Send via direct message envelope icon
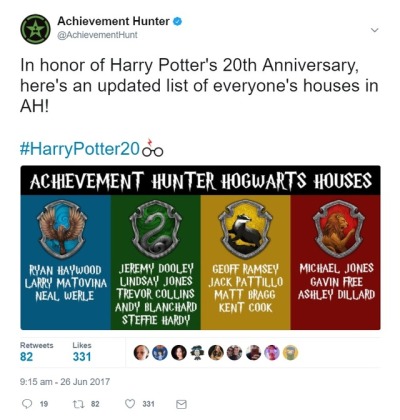Viewport: 400px width, 420px height. coord(181,404)
